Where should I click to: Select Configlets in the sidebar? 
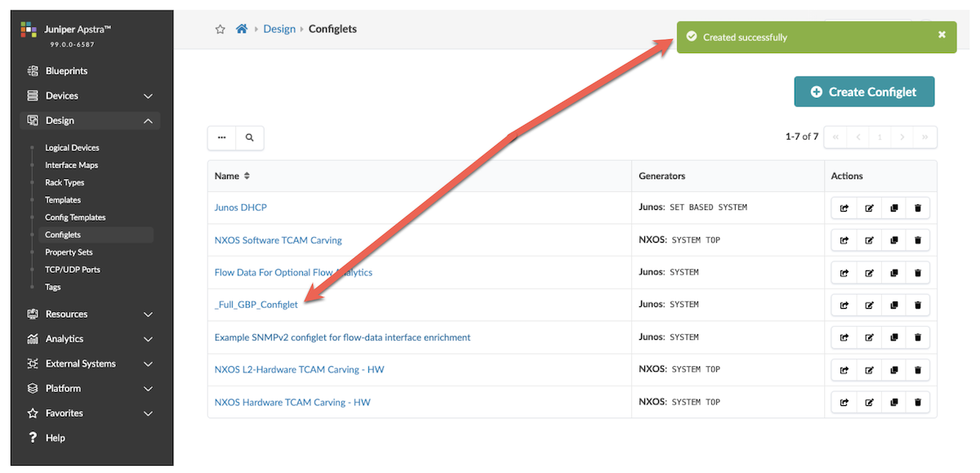pyautogui.click(x=63, y=234)
